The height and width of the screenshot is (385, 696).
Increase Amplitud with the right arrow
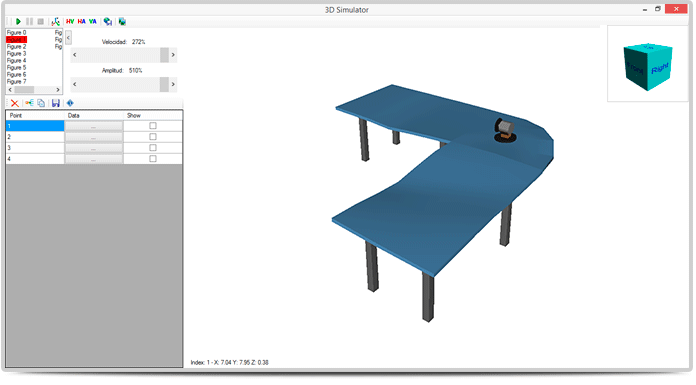coord(173,84)
